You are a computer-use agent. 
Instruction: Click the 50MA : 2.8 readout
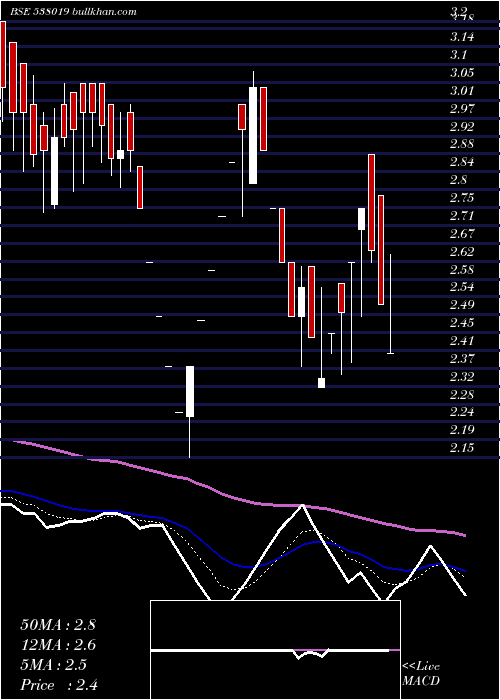tap(58, 625)
